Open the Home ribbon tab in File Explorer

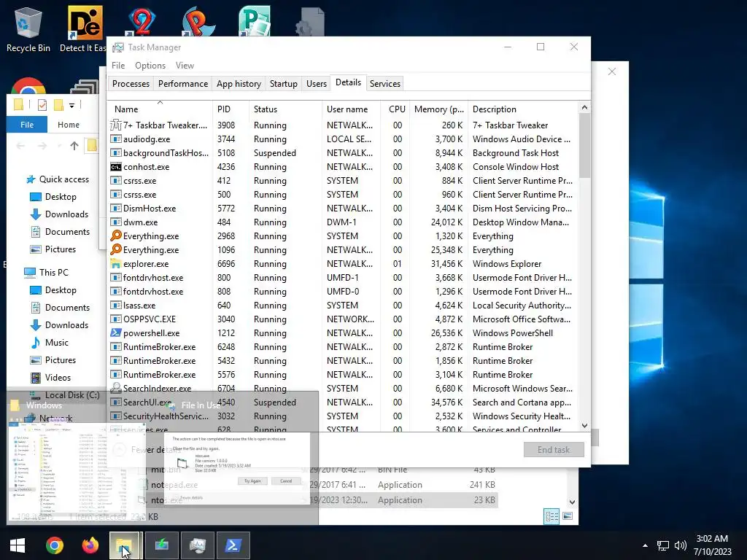(69, 124)
